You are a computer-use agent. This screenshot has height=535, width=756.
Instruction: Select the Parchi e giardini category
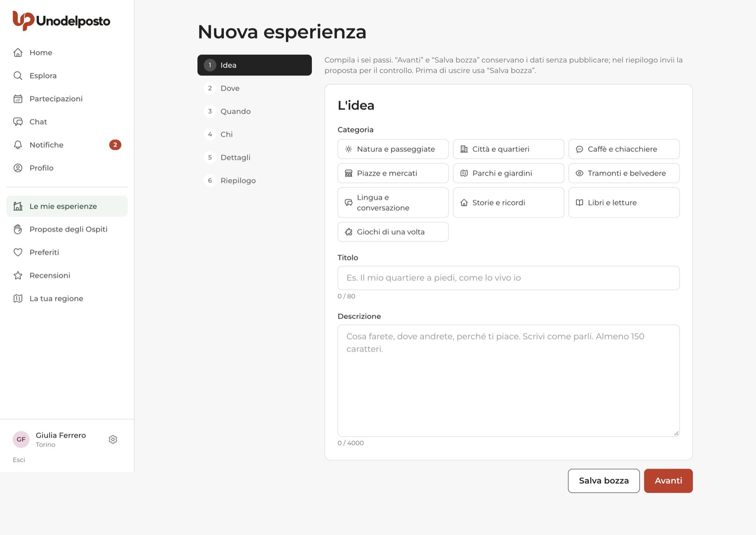click(x=508, y=173)
